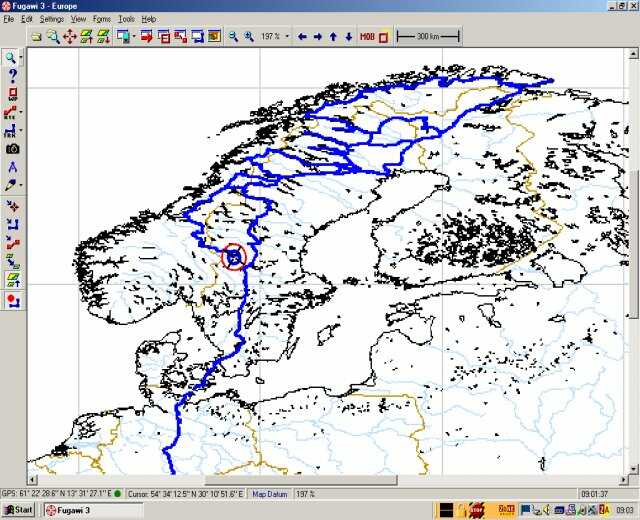Click the red circled GPS position marker

pyautogui.click(x=233, y=257)
